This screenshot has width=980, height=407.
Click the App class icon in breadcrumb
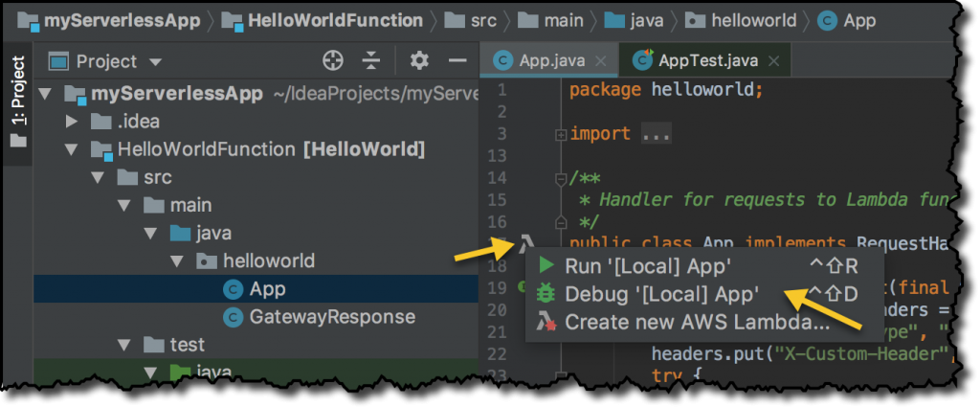[828, 21]
